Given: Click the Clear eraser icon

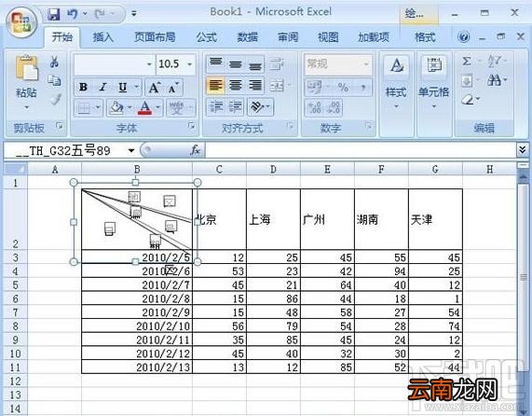Looking at the screenshot, I should pyautogui.click(x=467, y=100).
